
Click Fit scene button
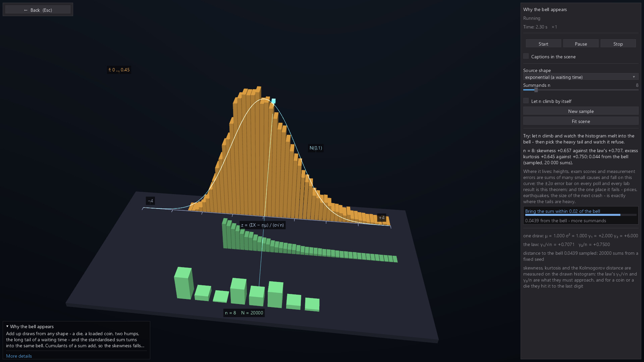pyautogui.click(x=581, y=121)
